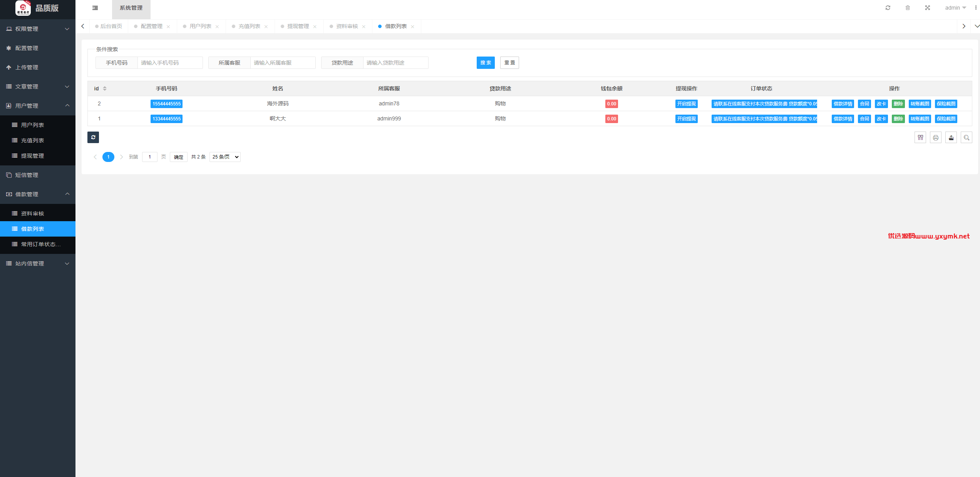Open the magnifier search icon above the table
This screenshot has width=980, height=477.
[967, 137]
